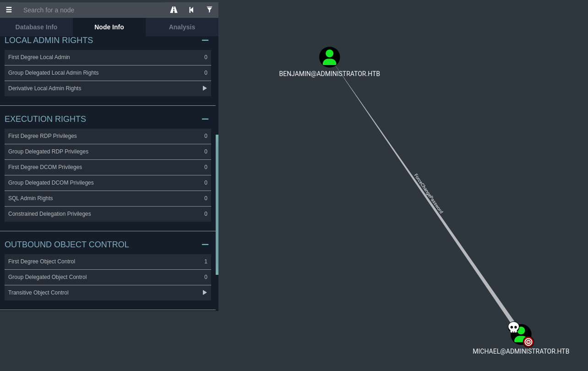Open the hamburger menu icon
This screenshot has width=588, height=371.
pyautogui.click(x=9, y=10)
